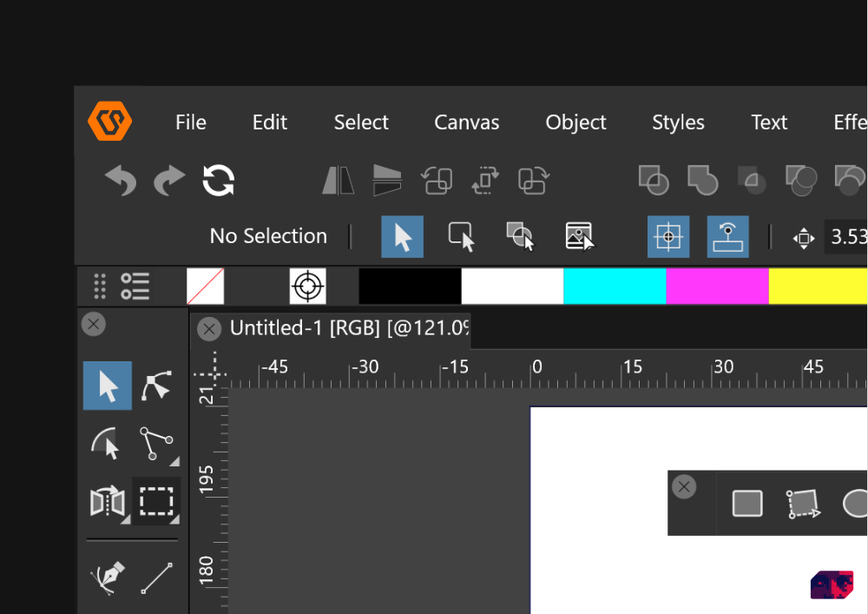This screenshot has height=614, width=868.
Task: Select the Node editing tool
Action: point(156,386)
